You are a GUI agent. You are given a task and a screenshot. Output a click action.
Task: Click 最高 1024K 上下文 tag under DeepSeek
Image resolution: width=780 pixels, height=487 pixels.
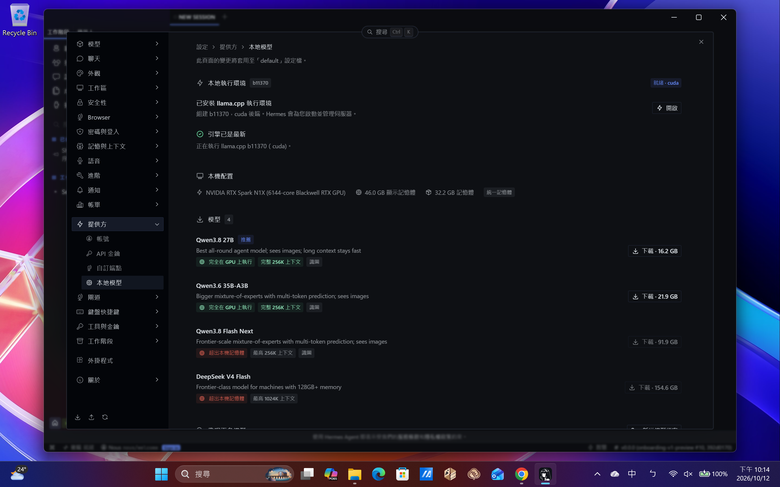(274, 398)
